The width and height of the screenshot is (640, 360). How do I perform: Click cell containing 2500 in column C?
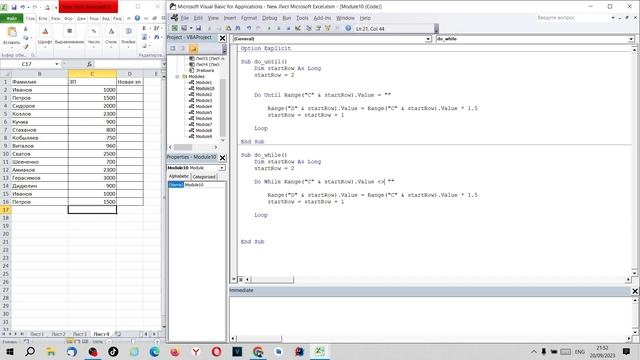point(92,154)
